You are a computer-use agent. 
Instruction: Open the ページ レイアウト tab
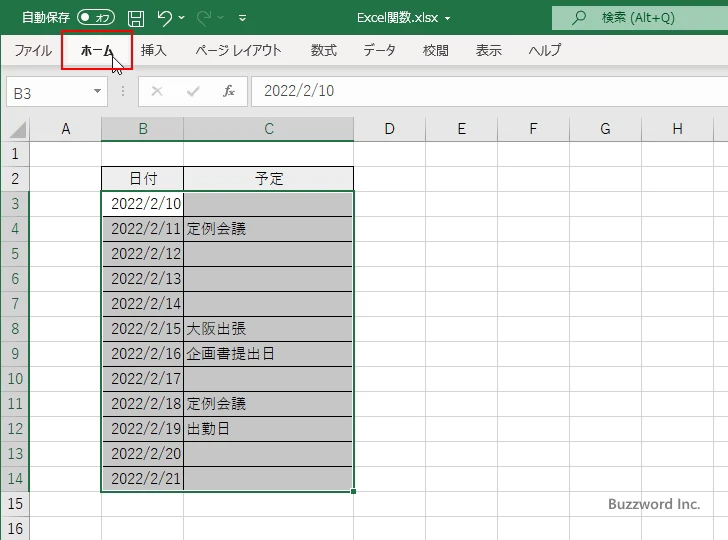238,50
